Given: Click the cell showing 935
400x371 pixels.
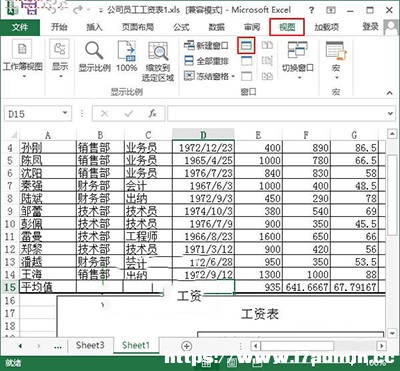Looking at the screenshot, I should pos(259,287).
